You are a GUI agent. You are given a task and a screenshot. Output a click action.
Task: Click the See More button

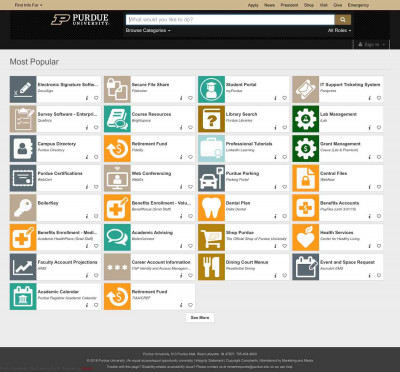click(x=200, y=318)
